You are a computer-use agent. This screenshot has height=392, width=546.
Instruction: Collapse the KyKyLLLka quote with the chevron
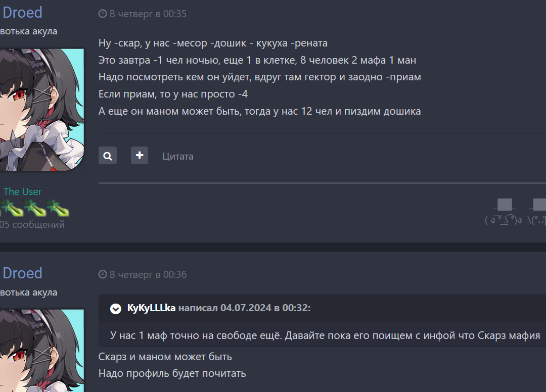(116, 308)
